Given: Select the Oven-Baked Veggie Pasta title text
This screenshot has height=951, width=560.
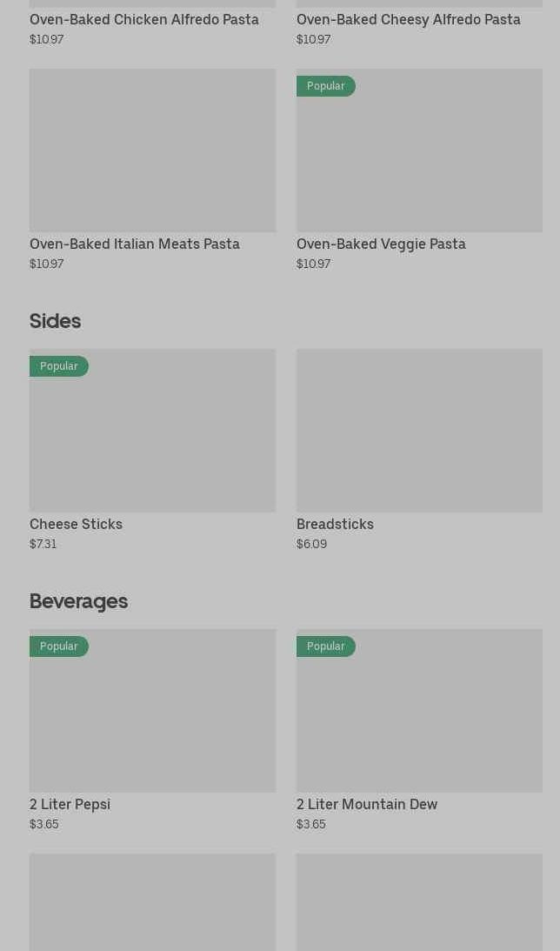Looking at the screenshot, I should 381,244.
